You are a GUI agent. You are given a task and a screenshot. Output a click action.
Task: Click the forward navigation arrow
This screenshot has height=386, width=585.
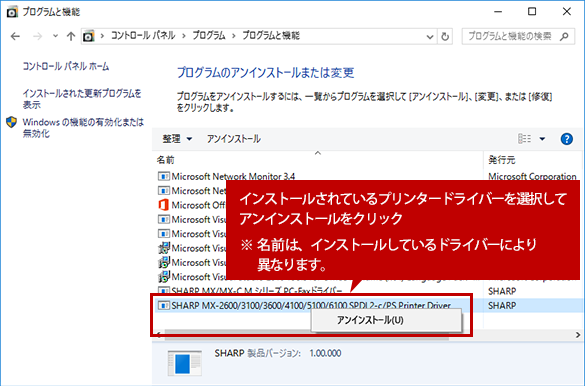point(37,36)
